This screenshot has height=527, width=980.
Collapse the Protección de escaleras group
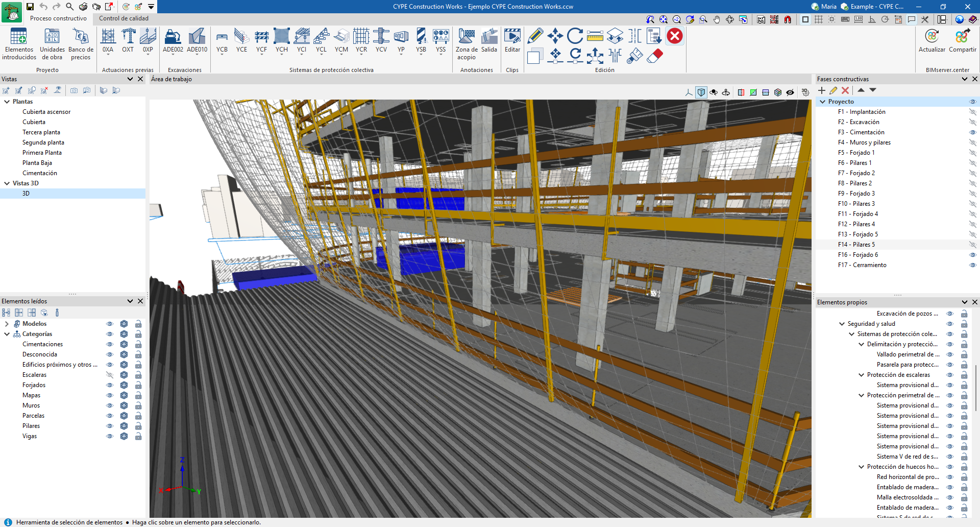tap(861, 375)
